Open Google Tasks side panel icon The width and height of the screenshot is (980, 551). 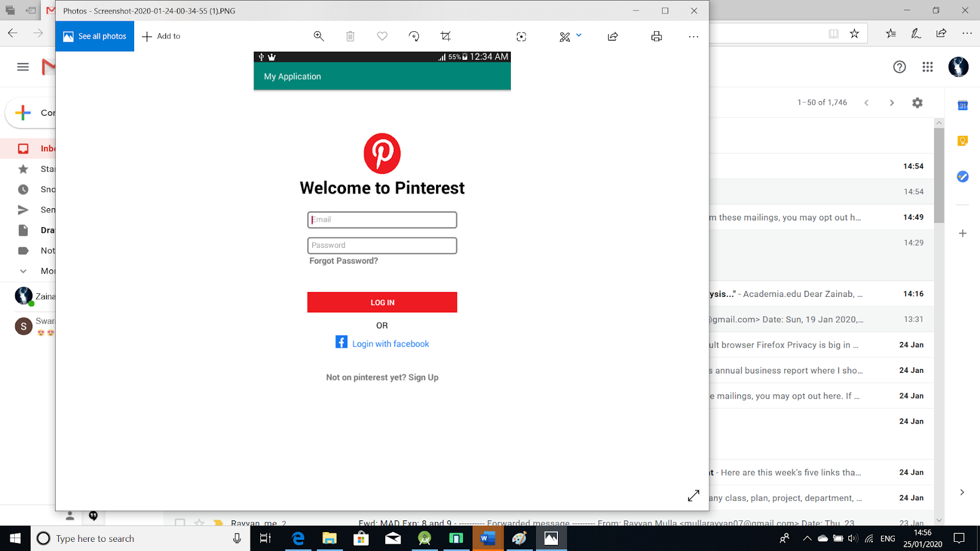(962, 176)
